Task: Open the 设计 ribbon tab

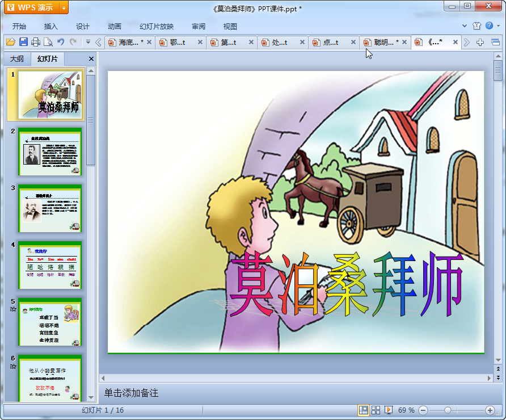Action: click(83, 27)
